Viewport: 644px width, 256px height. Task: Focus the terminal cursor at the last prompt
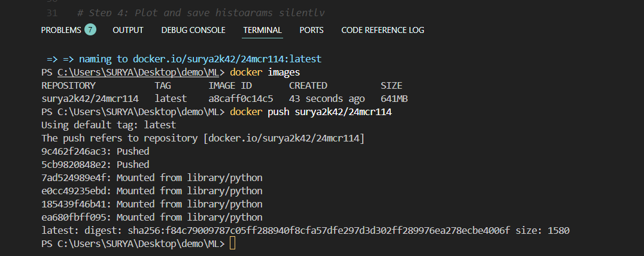click(x=232, y=243)
